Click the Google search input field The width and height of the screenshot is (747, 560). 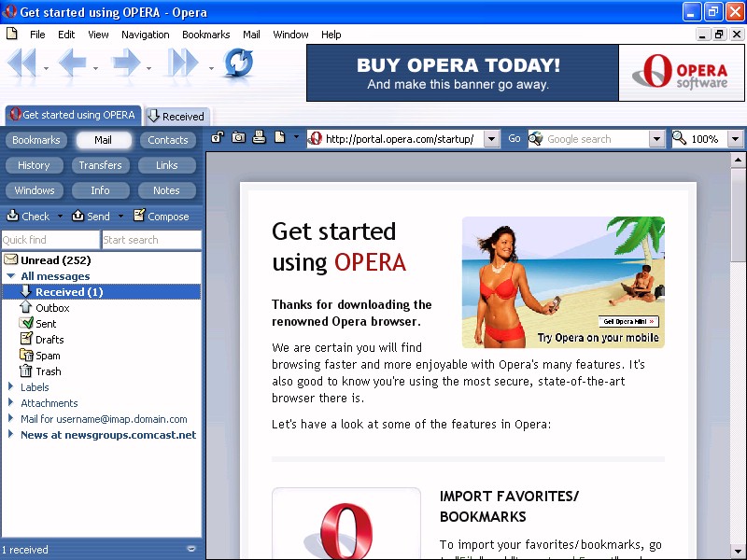click(596, 139)
